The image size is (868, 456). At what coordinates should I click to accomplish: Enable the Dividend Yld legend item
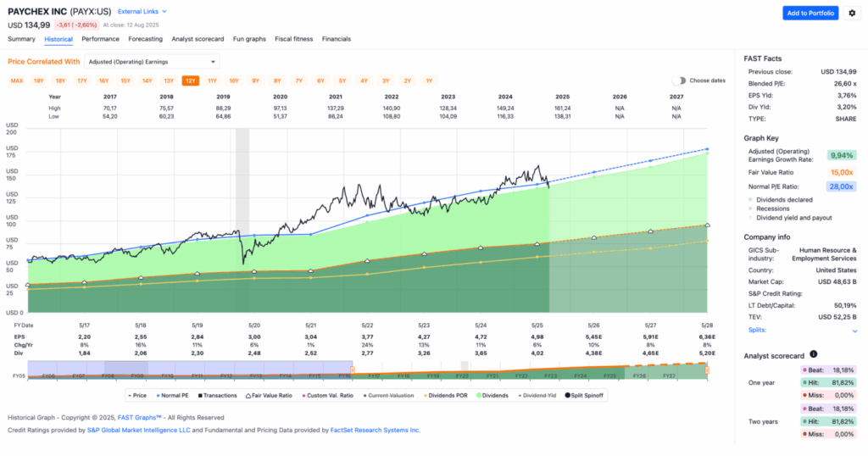[537, 395]
